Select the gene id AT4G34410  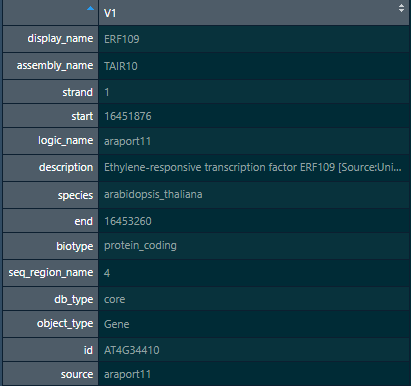[x=132, y=350]
